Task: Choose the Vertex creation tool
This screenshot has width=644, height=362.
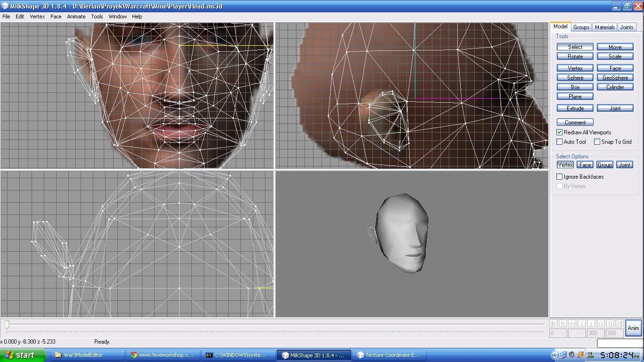Action: tap(575, 68)
